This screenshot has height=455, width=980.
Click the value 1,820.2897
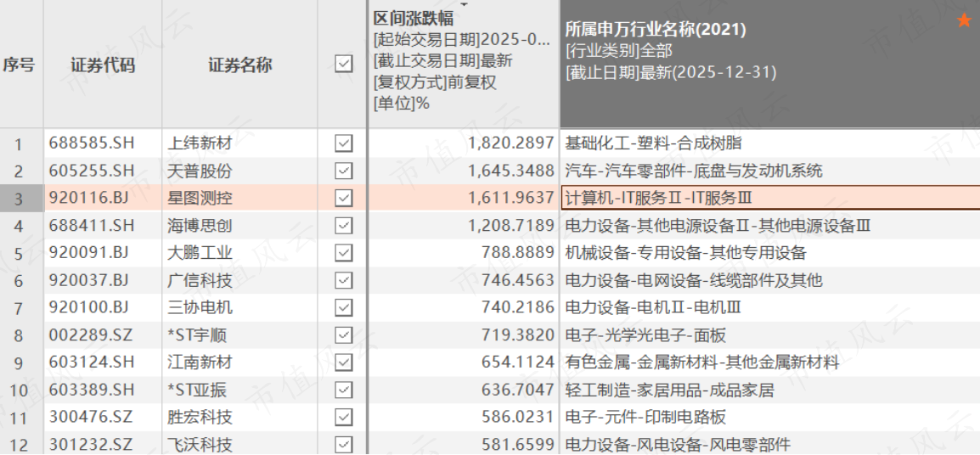[511, 143]
